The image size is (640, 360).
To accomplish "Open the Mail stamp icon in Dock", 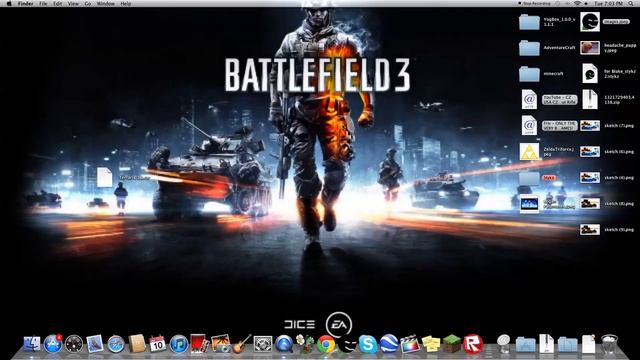I will 95,344.
